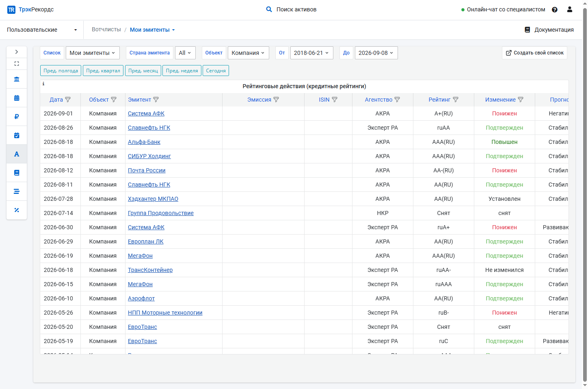Open the Альфа-Банк issuer link
This screenshot has width=588, height=389.
[x=144, y=142]
